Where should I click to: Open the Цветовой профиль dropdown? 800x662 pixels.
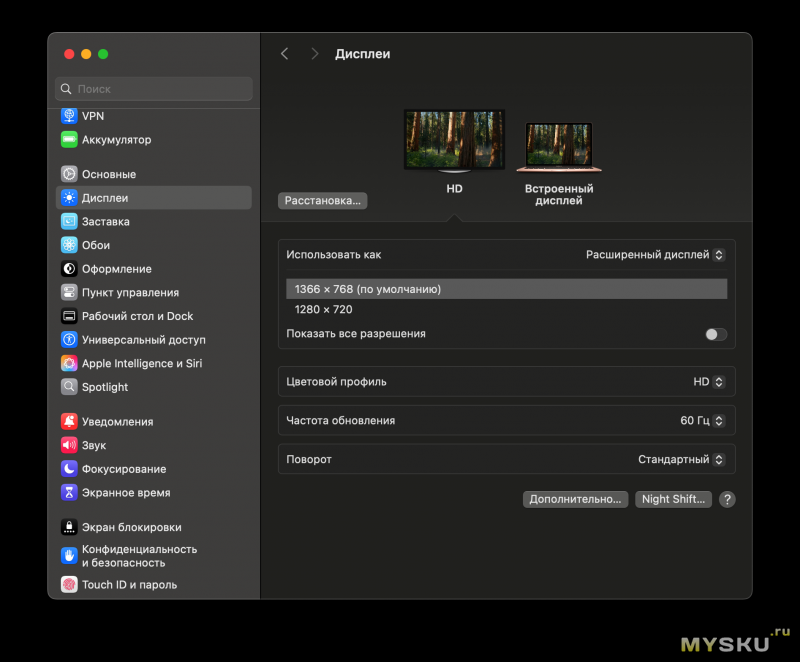pos(708,382)
